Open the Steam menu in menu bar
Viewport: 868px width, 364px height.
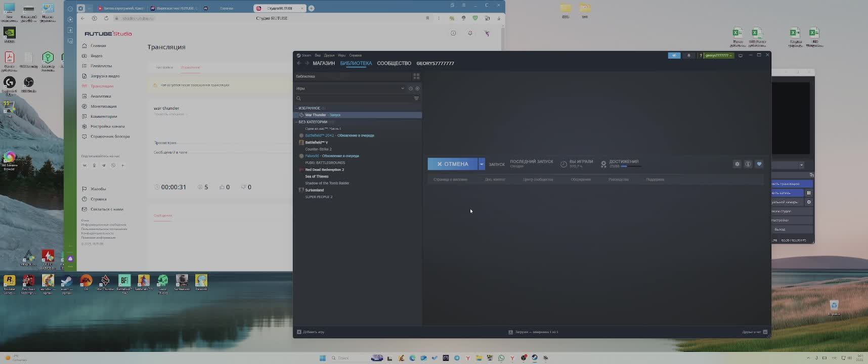306,56
